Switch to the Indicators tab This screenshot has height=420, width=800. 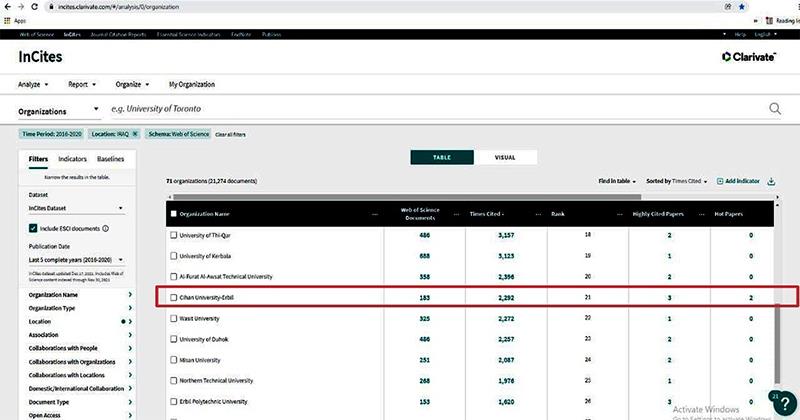click(72, 159)
